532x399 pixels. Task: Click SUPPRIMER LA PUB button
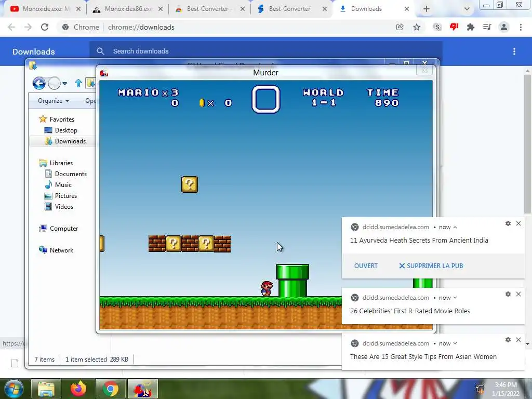(431, 266)
